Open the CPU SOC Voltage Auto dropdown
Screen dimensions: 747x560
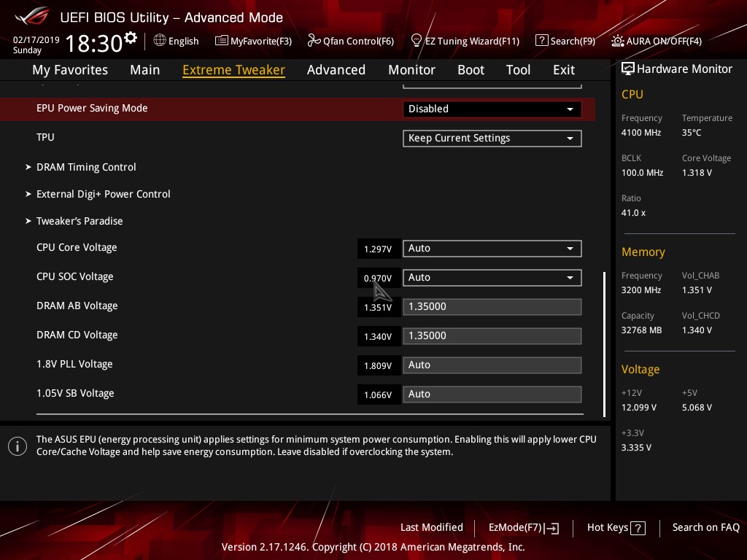[x=492, y=278]
